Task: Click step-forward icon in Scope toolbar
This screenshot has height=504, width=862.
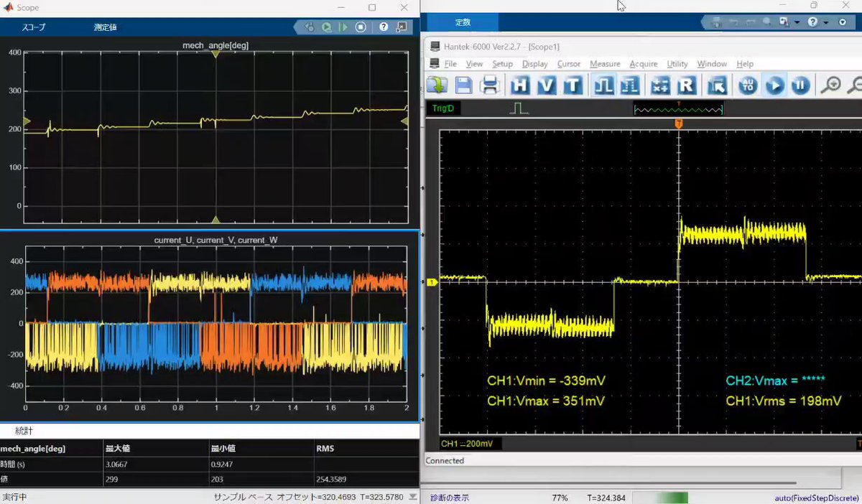Action: pos(343,27)
